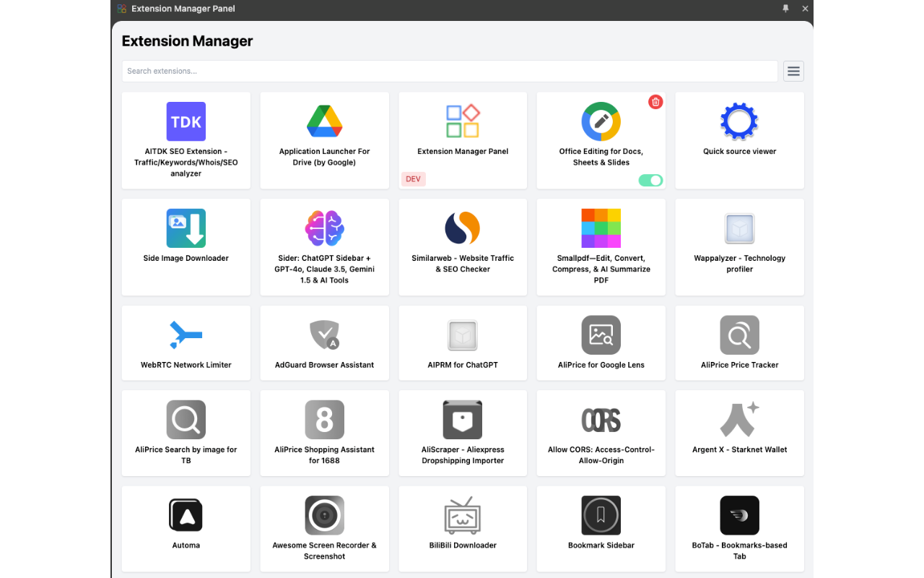The width and height of the screenshot is (924, 578).
Task: Remove Office Editing extension via red trash button
Action: coord(655,102)
